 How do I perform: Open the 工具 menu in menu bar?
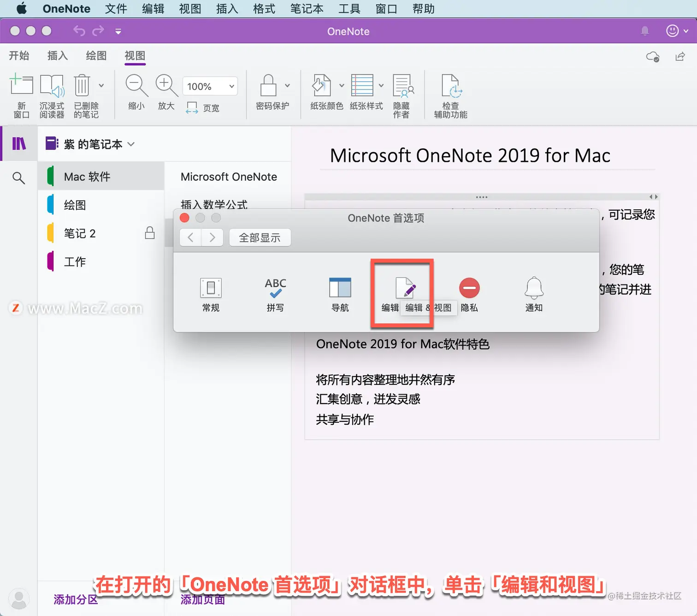pyautogui.click(x=349, y=9)
